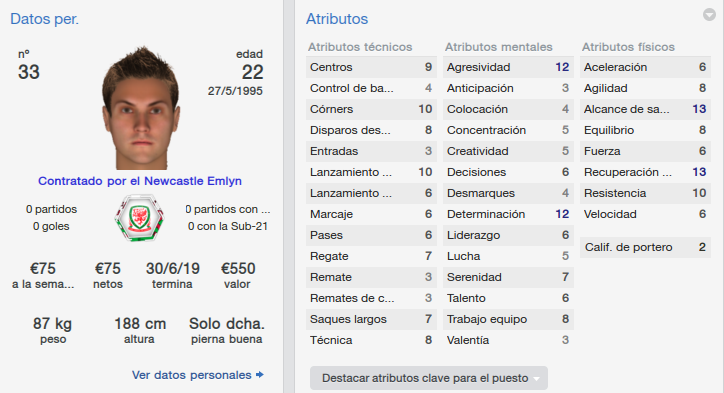Select the Agresividad attribute row

(508, 67)
